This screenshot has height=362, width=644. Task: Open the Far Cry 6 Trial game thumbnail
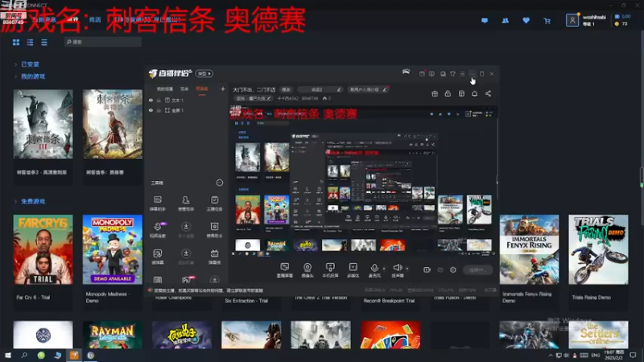click(x=43, y=249)
